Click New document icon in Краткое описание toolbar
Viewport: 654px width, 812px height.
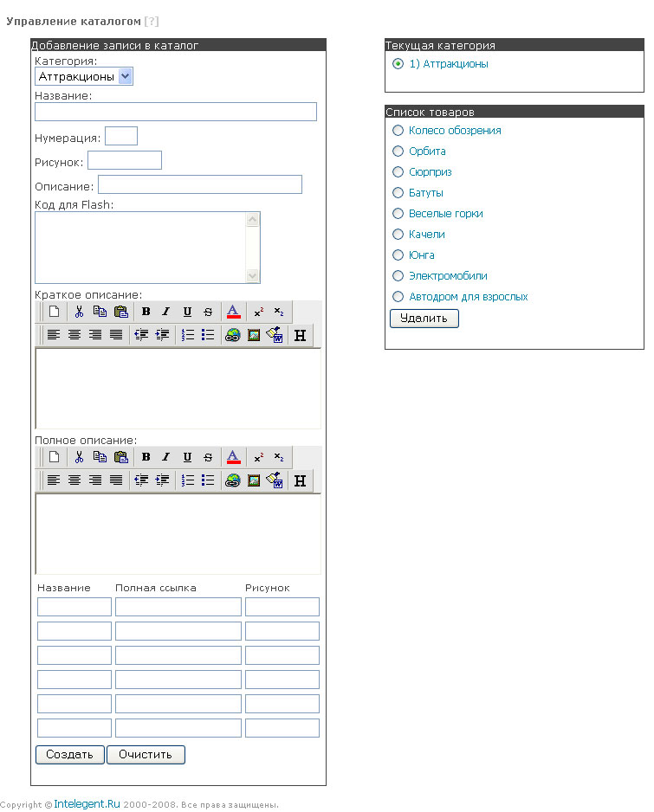[x=54, y=312]
